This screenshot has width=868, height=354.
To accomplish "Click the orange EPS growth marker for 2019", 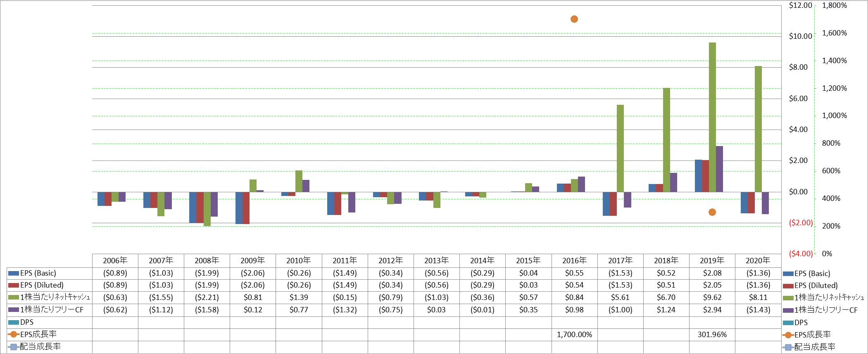I will pyautogui.click(x=712, y=212).
